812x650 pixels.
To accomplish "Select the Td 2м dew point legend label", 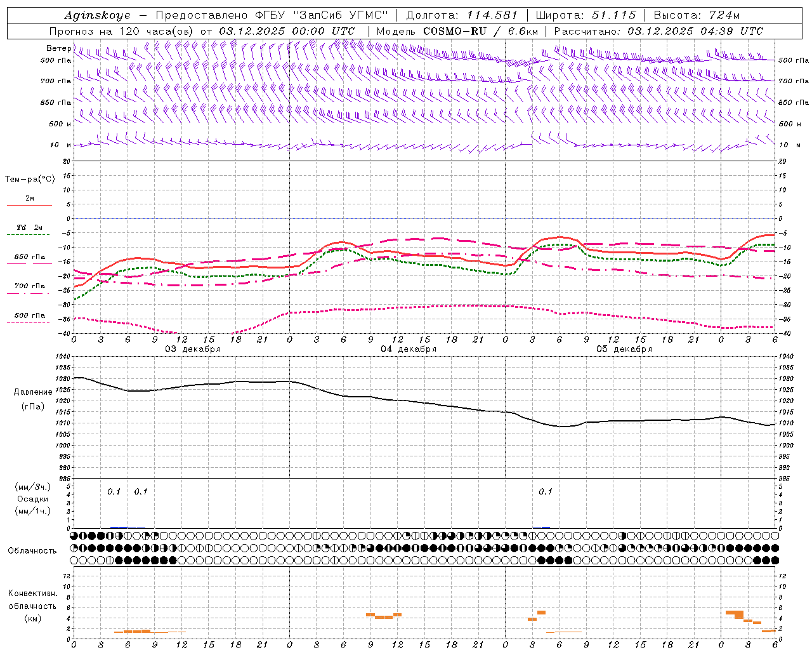I will pyautogui.click(x=30, y=227).
